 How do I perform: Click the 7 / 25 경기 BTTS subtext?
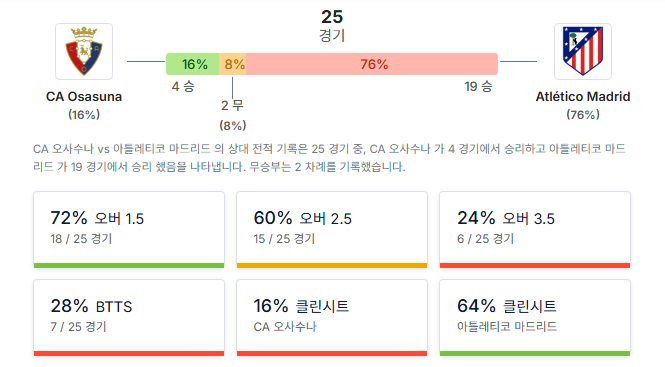(x=78, y=327)
